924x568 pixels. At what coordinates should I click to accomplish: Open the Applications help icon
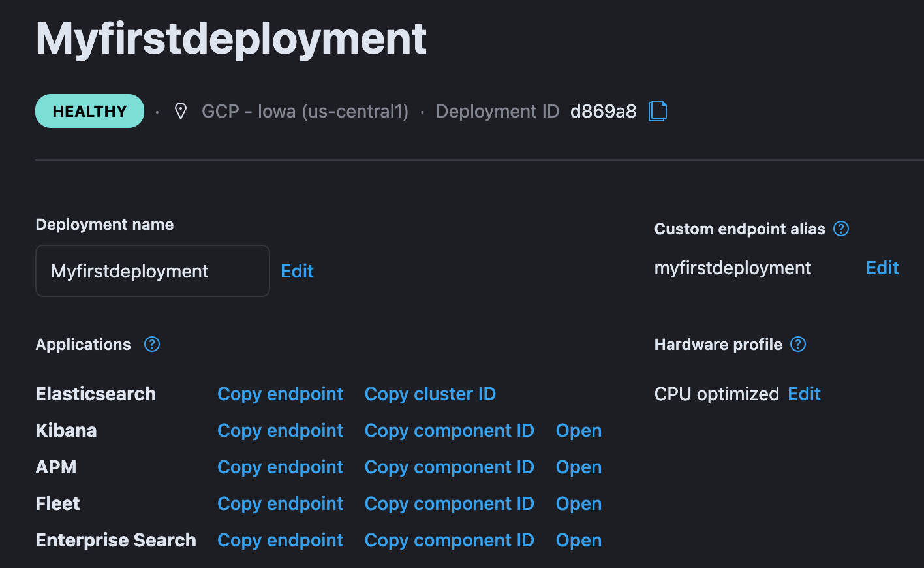(152, 344)
